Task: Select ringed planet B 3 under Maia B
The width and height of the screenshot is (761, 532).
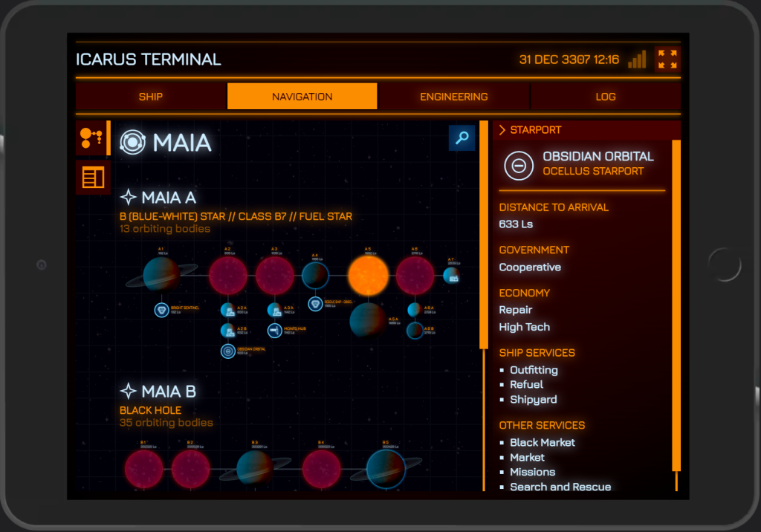Action: (x=255, y=468)
